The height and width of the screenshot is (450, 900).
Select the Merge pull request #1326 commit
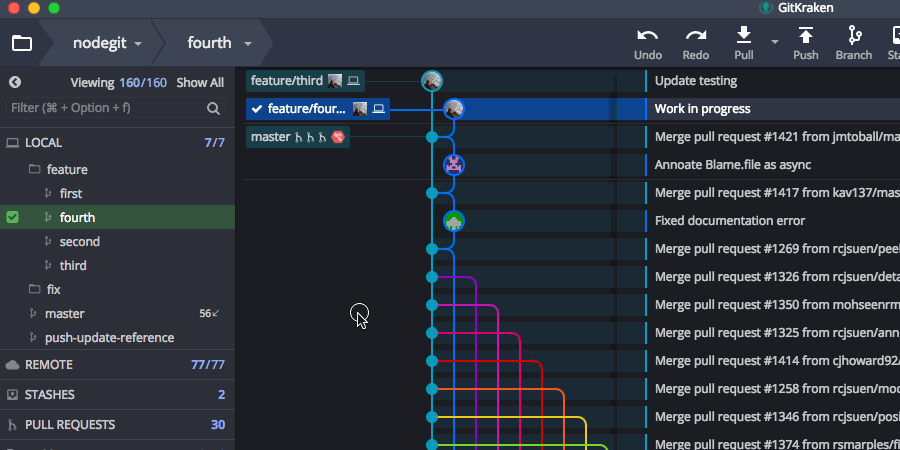click(x=777, y=277)
